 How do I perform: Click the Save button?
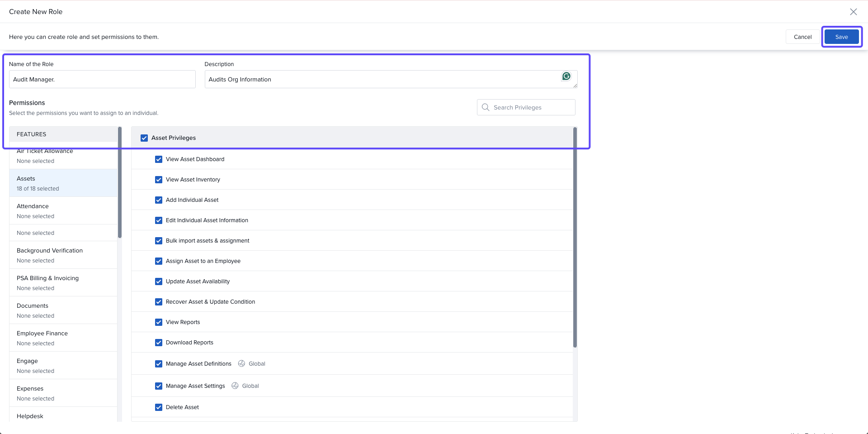[x=841, y=37]
